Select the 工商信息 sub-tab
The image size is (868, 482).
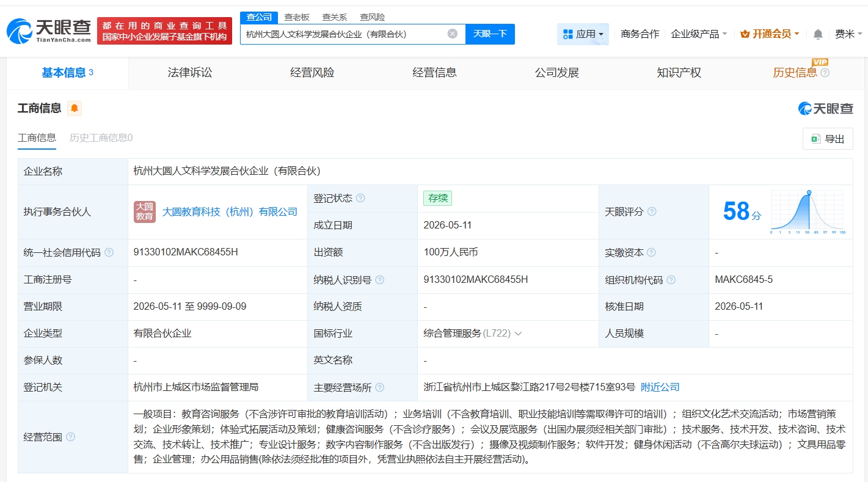click(37, 138)
